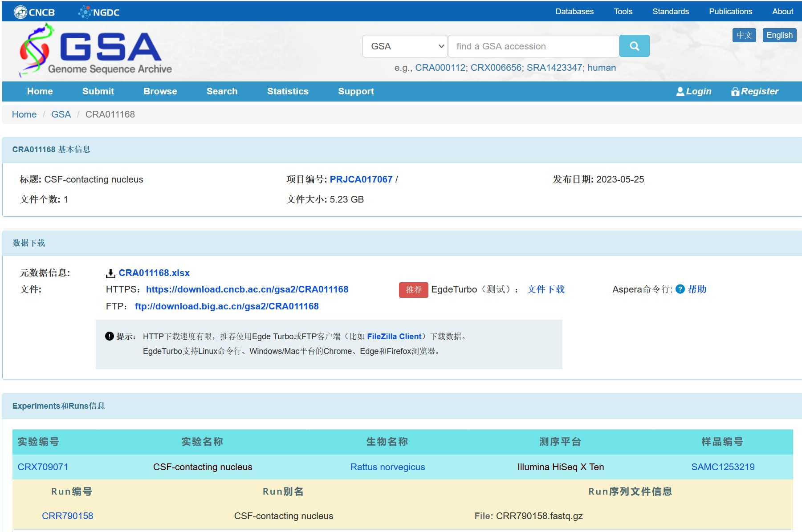
Task: Open the Databases top menu
Action: click(x=574, y=12)
